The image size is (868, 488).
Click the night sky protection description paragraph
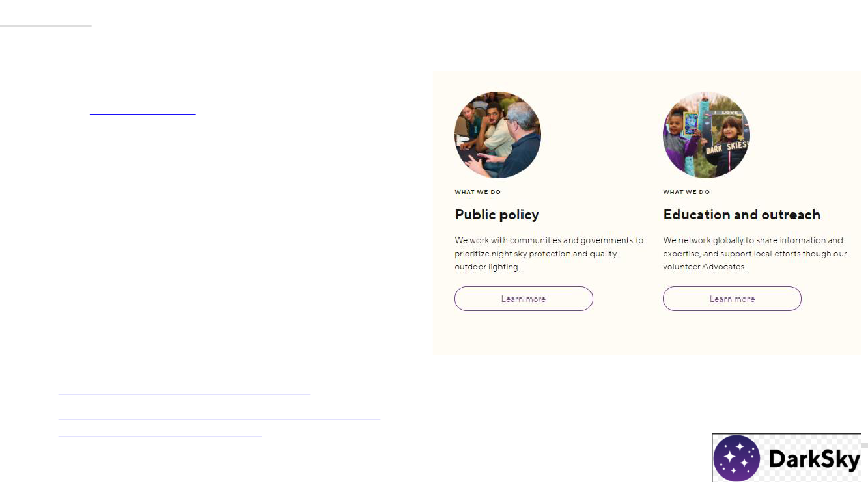tap(549, 254)
